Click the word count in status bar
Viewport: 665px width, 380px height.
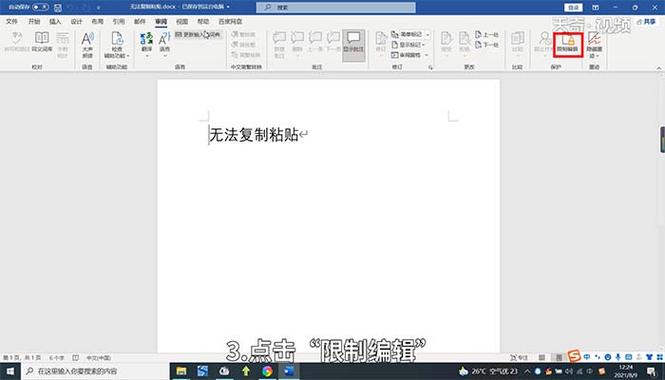[56, 358]
